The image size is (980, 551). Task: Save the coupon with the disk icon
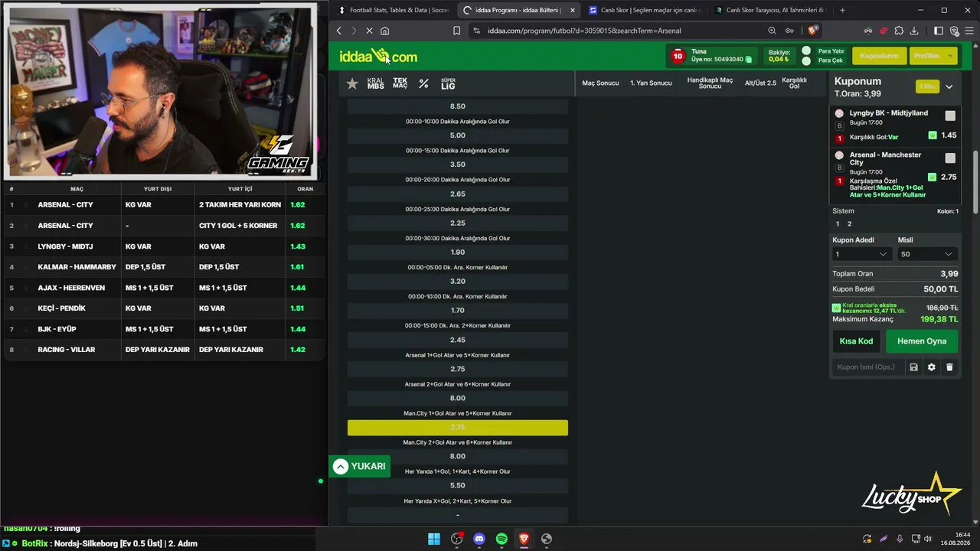pyautogui.click(x=913, y=367)
